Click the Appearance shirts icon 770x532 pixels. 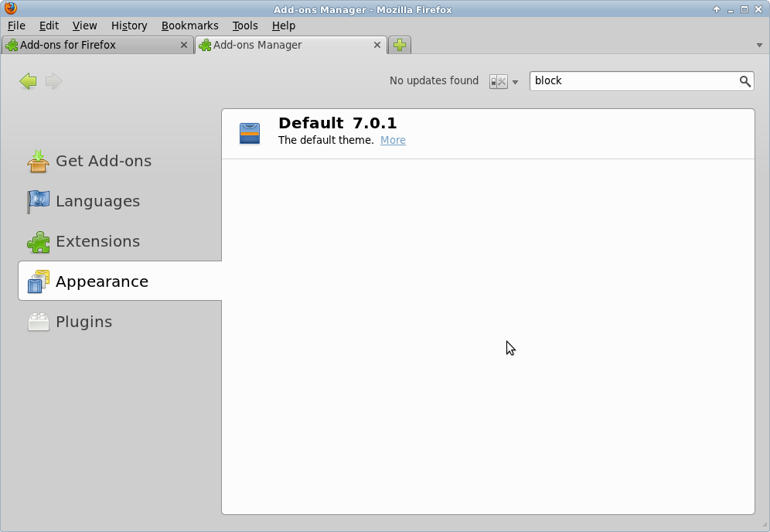tap(39, 281)
